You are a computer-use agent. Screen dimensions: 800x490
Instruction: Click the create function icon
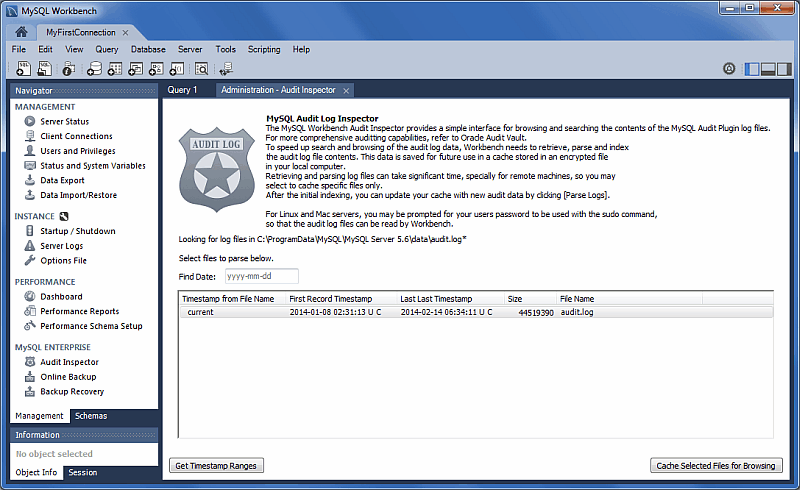pyautogui.click(x=177, y=68)
